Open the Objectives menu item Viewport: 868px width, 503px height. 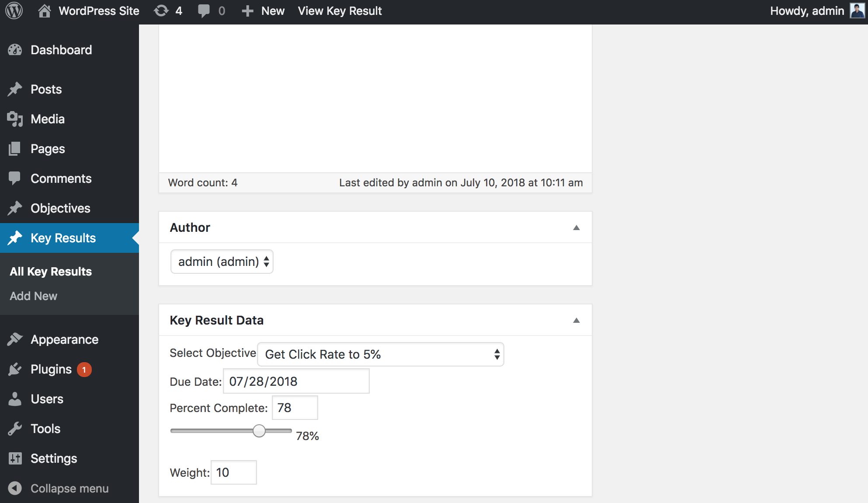(60, 208)
